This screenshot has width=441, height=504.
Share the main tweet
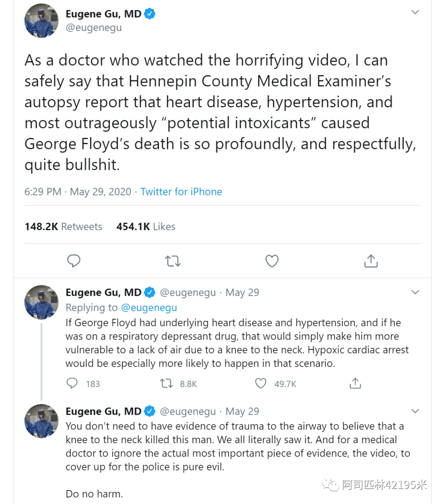[x=371, y=261]
